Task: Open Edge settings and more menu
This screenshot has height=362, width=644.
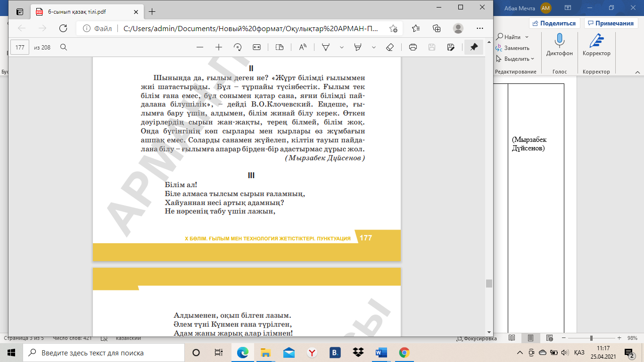Action: pos(479,28)
